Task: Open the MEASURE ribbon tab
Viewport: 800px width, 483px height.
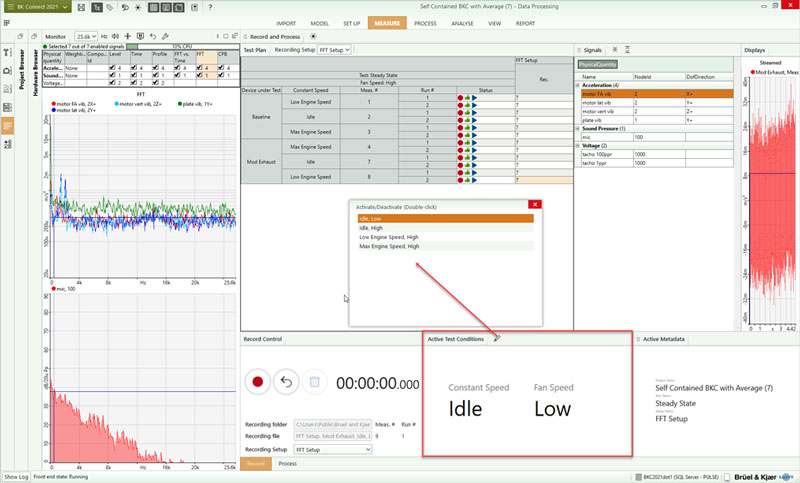Action: click(387, 23)
